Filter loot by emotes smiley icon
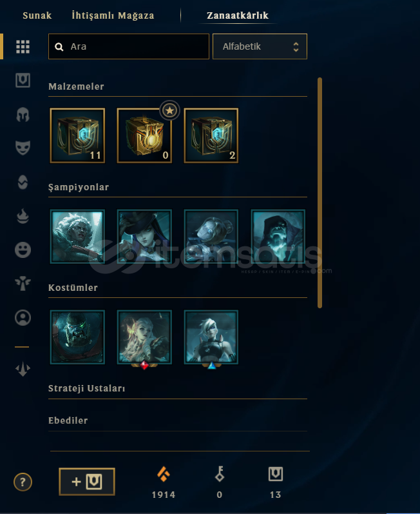420x514 pixels. pos(23,250)
